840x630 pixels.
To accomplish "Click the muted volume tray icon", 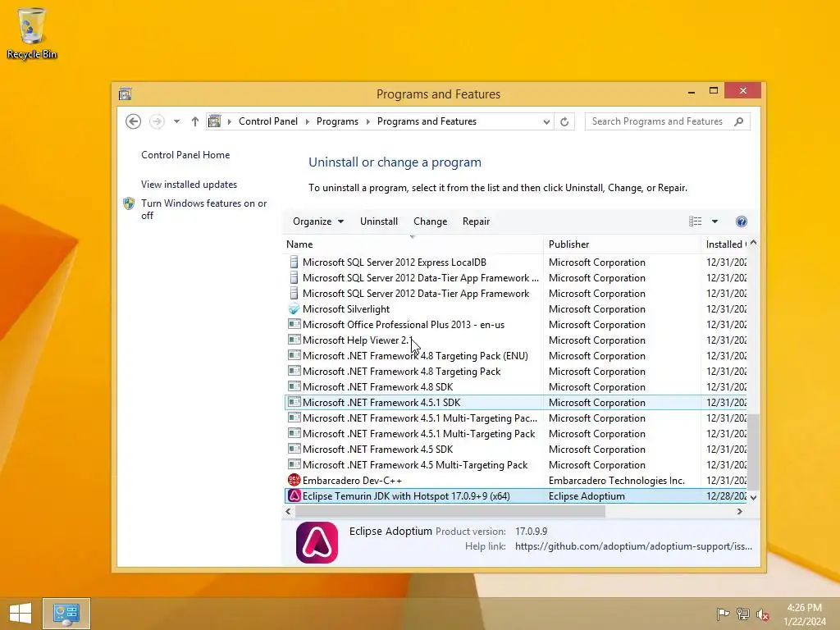I will 762,614.
